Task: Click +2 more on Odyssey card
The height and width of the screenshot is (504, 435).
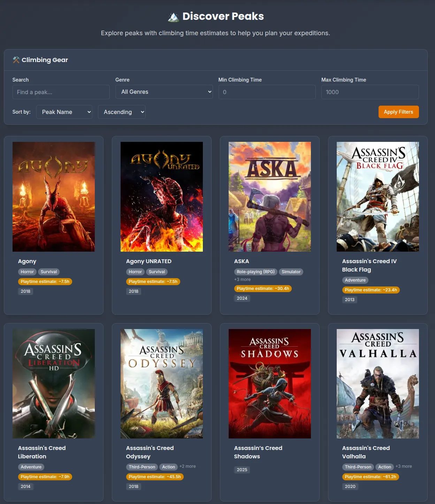Action: (x=188, y=466)
